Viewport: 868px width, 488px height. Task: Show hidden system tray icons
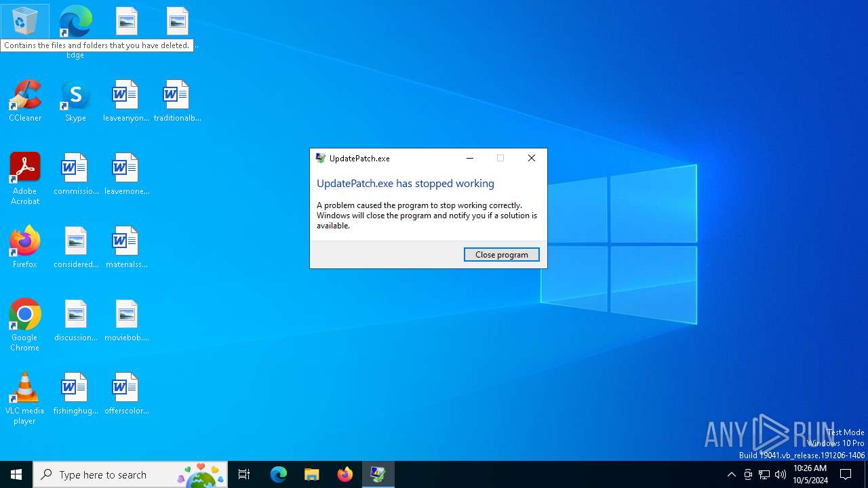(x=731, y=474)
